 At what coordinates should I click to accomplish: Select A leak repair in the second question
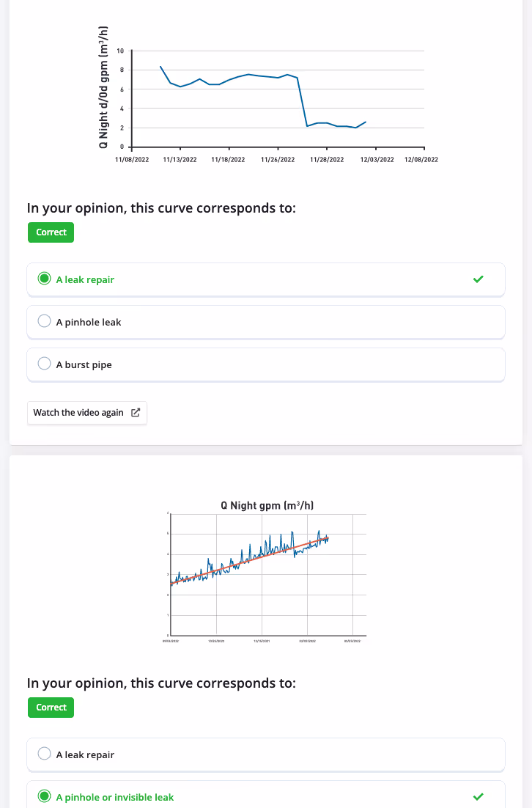[44, 754]
